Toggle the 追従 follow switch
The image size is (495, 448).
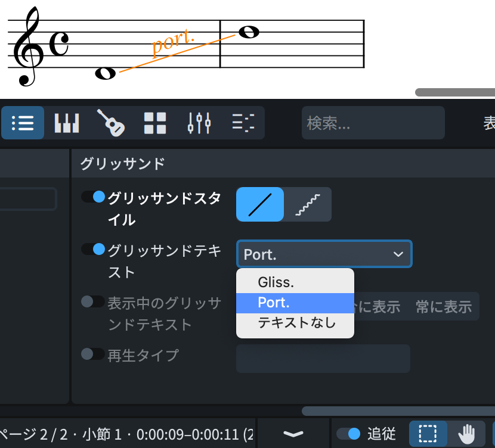[x=348, y=434]
